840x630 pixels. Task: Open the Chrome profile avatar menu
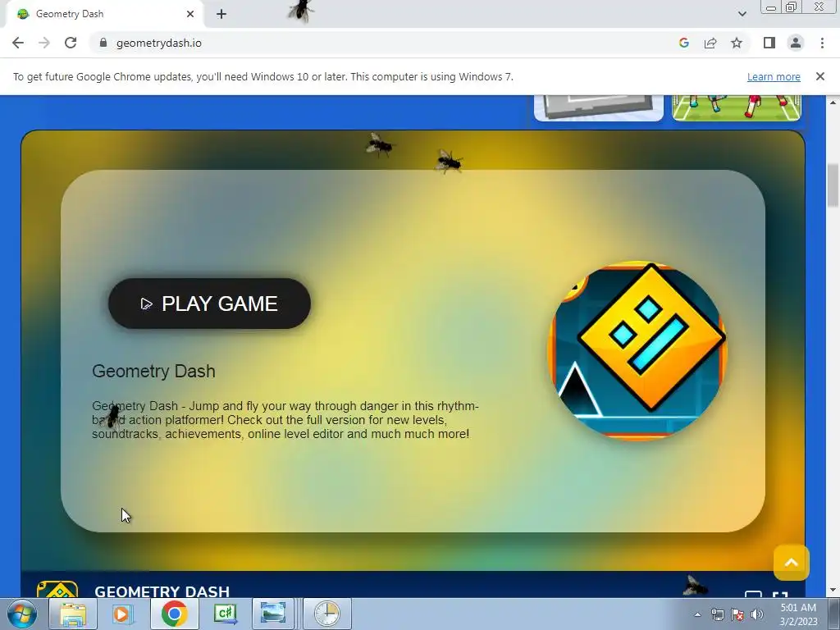796,43
